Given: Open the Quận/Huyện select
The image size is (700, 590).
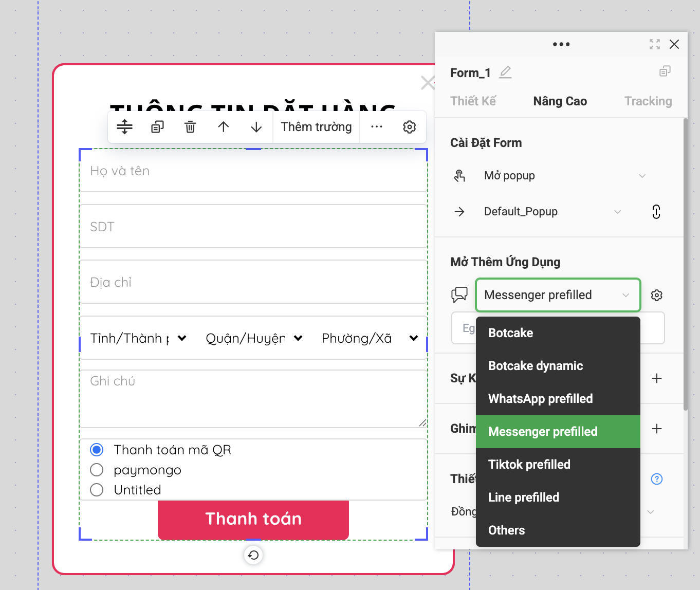Looking at the screenshot, I should [254, 338].
